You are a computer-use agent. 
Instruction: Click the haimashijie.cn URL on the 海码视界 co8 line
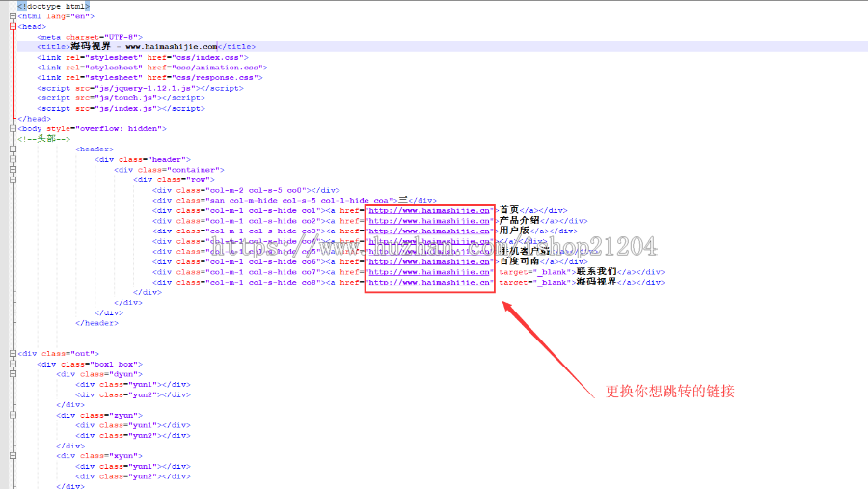429,282
